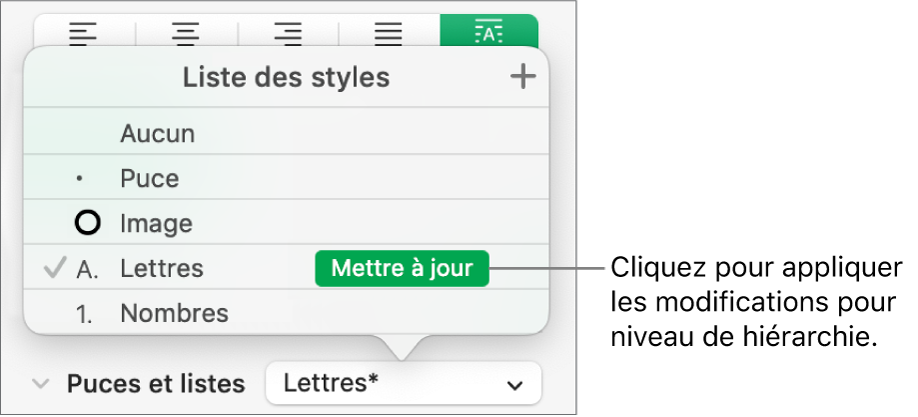Image resolution: width=918 pixels, height=417 pixels.
Task: Click the green vertical text alignment icon
Action: (489, 31)
